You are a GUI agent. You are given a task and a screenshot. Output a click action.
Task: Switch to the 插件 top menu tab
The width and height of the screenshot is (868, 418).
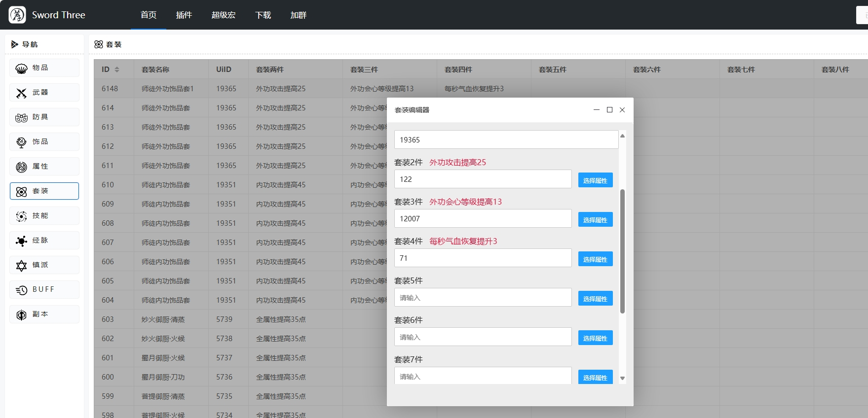(184, 15)
